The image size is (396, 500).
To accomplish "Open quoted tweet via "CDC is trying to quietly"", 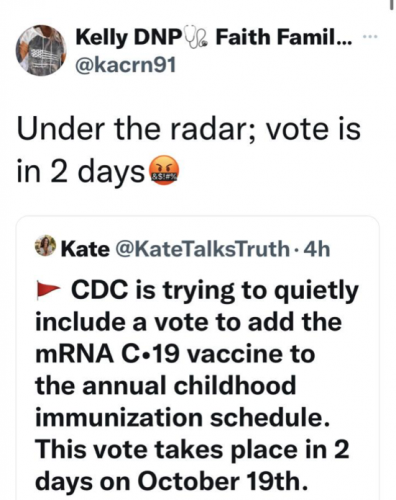I will coord(215,291).
